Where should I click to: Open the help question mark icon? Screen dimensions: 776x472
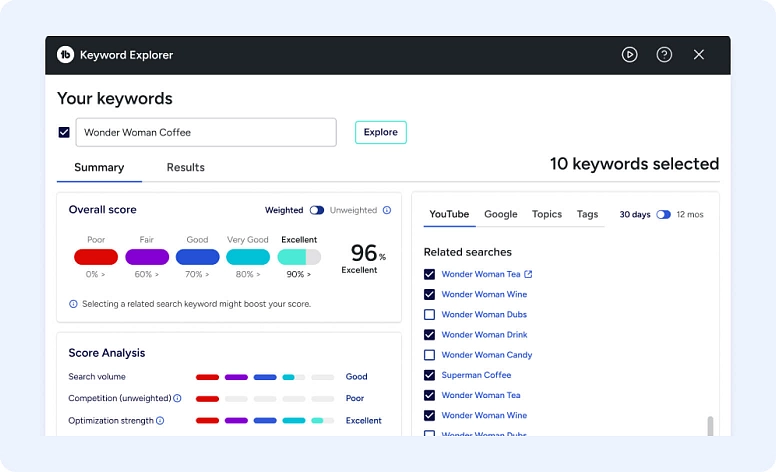(x=664, y=54)
